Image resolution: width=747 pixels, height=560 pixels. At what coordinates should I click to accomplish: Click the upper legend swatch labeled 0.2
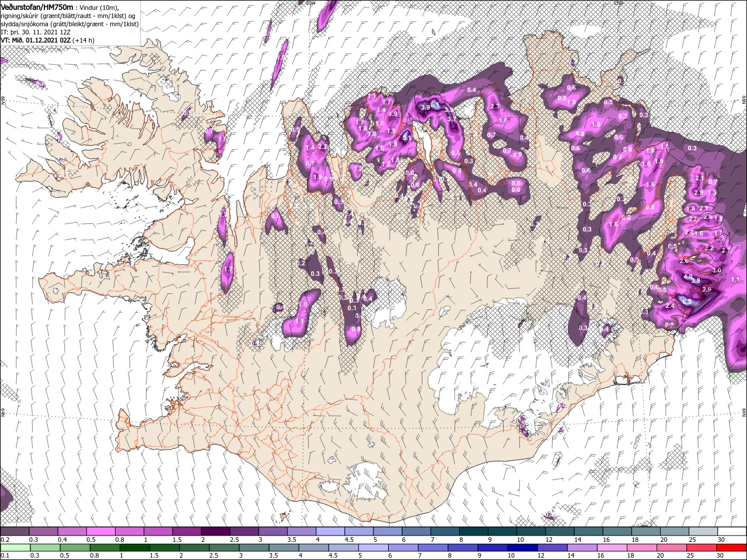coord(15,531)
